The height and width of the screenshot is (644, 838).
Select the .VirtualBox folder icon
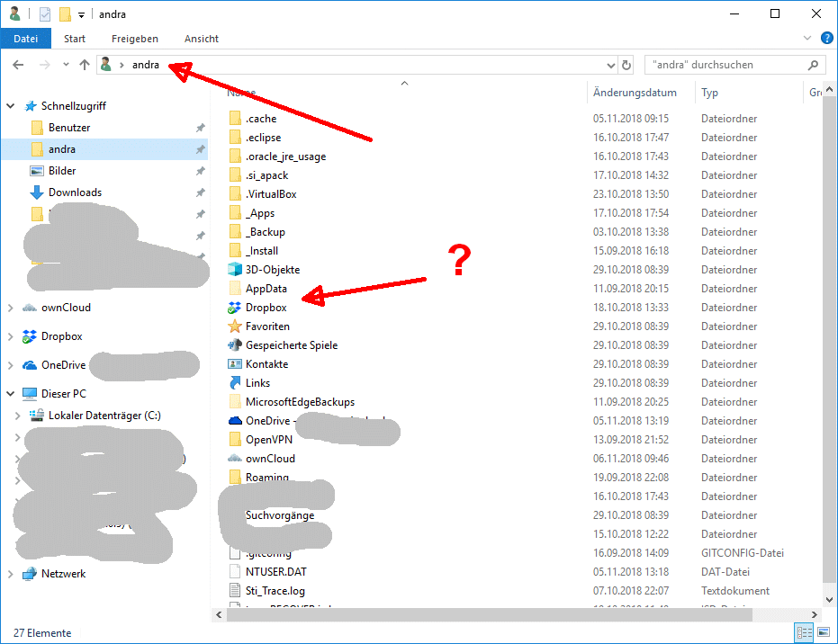[235, 194]
